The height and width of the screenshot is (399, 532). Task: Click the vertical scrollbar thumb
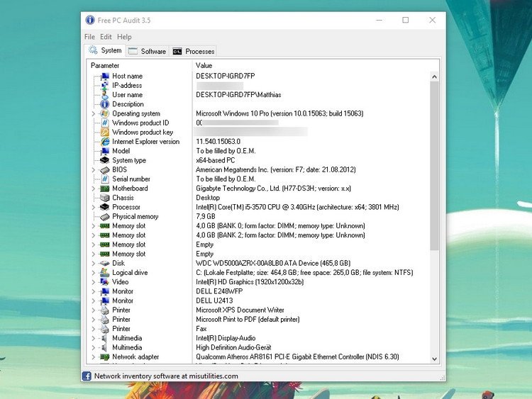[434, 166]
